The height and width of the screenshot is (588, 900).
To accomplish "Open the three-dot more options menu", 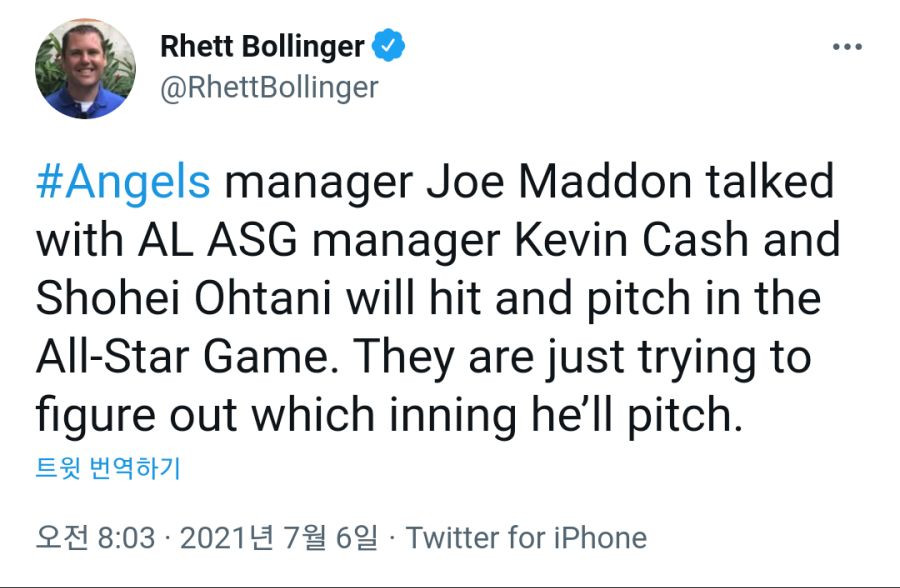I will click(x=847, y=47).
